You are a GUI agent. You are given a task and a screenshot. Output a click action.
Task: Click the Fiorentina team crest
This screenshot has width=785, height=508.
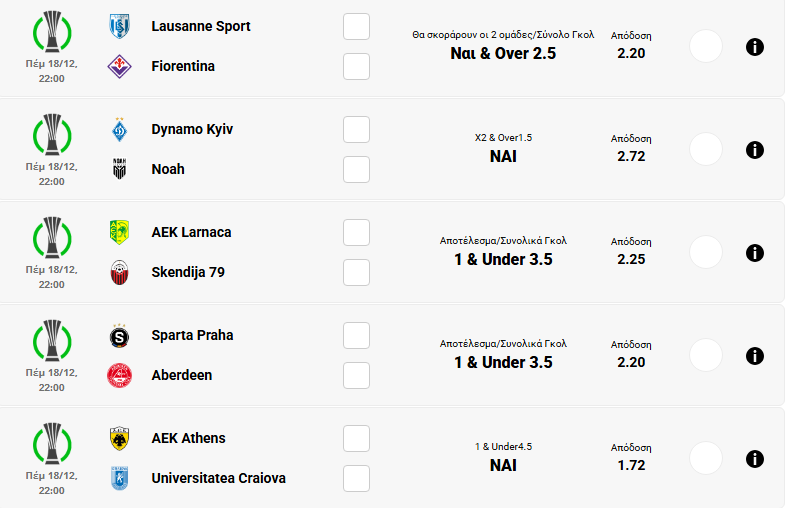120,66
